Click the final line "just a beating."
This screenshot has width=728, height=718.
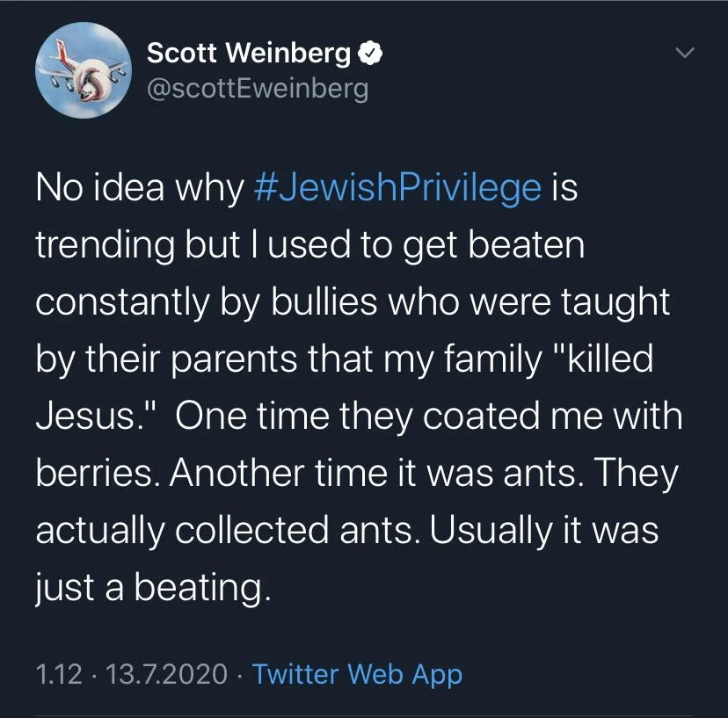(149, 588)
